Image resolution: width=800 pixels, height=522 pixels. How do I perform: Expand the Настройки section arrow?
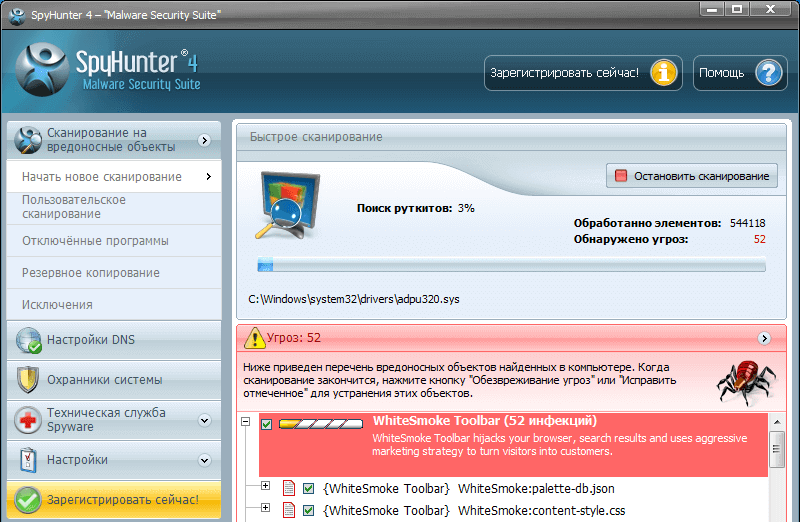pos(205,460)
